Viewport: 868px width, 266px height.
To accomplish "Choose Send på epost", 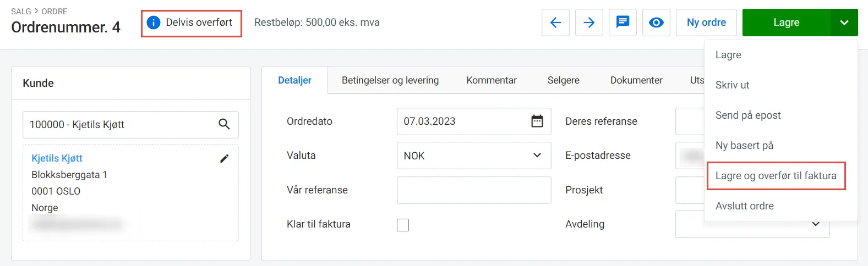I will [781, 115].
